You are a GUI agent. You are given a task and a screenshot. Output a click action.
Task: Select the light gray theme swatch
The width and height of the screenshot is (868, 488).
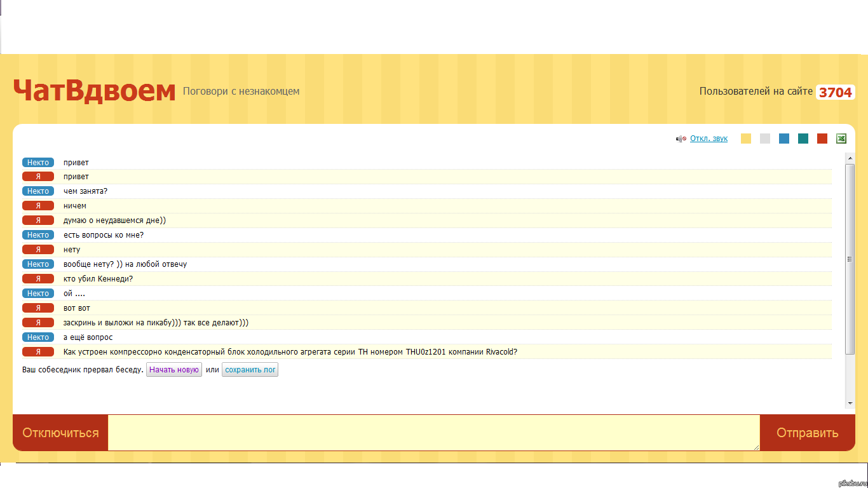point(765,139)
